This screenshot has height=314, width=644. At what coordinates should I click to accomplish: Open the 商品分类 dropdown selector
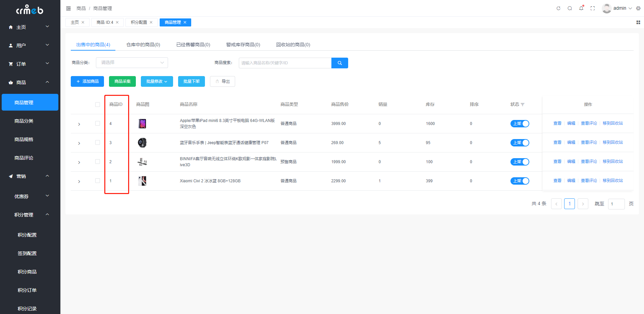[x=132, y=63]
